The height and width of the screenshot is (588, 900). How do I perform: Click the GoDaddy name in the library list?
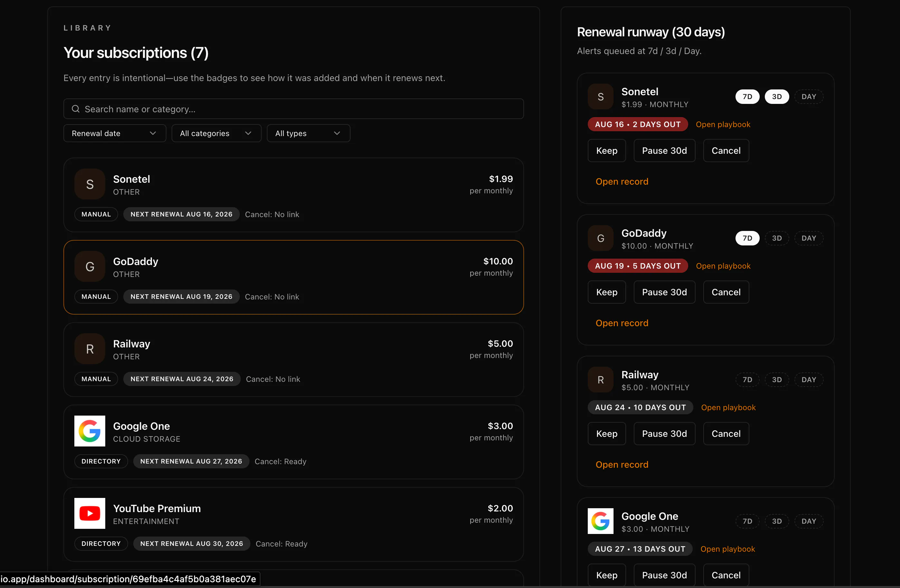click(x=136, y=262)
